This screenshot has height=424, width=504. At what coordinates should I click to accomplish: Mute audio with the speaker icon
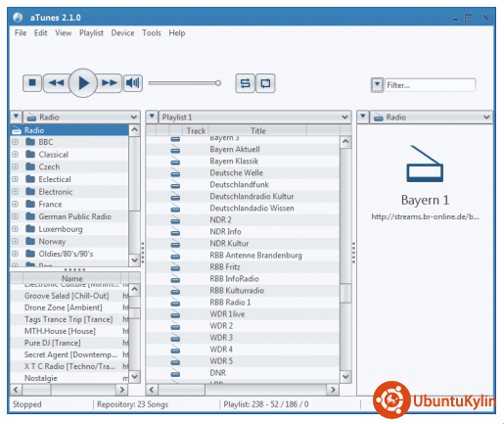pyautogui.click(x=133, y=83)
